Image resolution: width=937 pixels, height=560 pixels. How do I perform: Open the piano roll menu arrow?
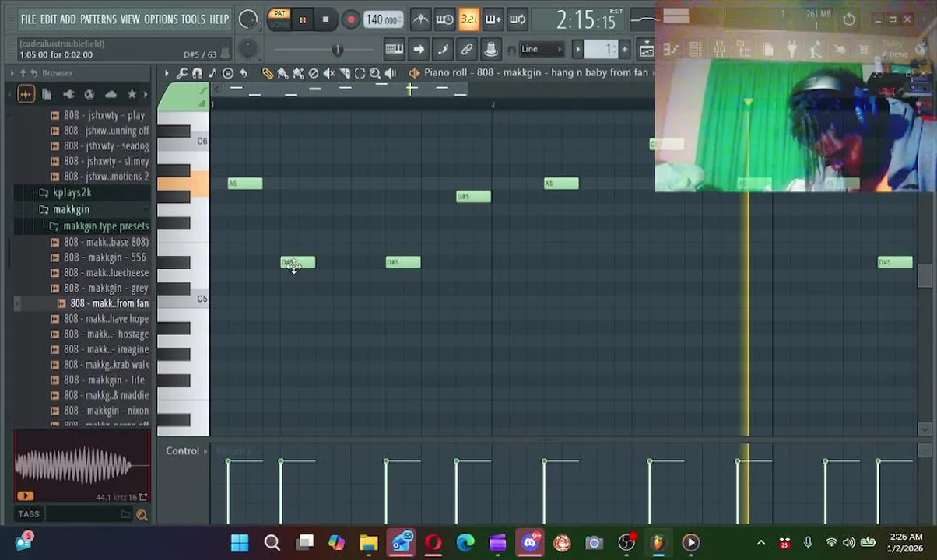pos(166,73)
